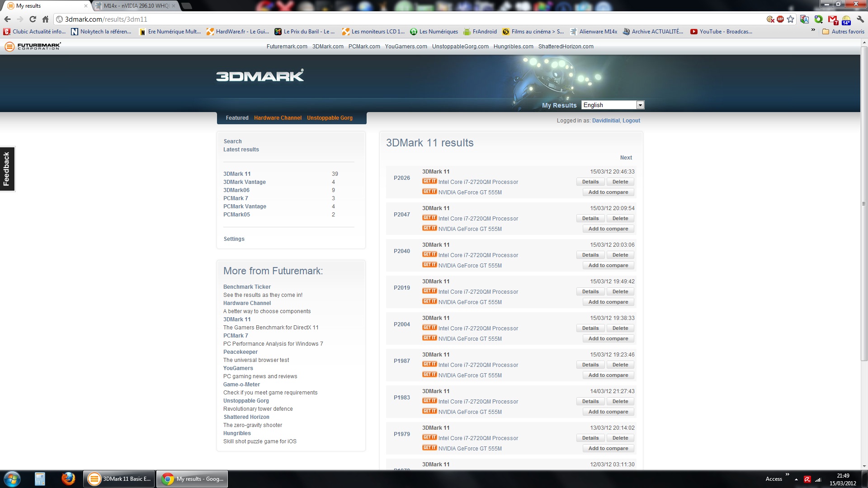Open the Alienware M14x bookmark

pyautogui.click(x=594, y=32)
